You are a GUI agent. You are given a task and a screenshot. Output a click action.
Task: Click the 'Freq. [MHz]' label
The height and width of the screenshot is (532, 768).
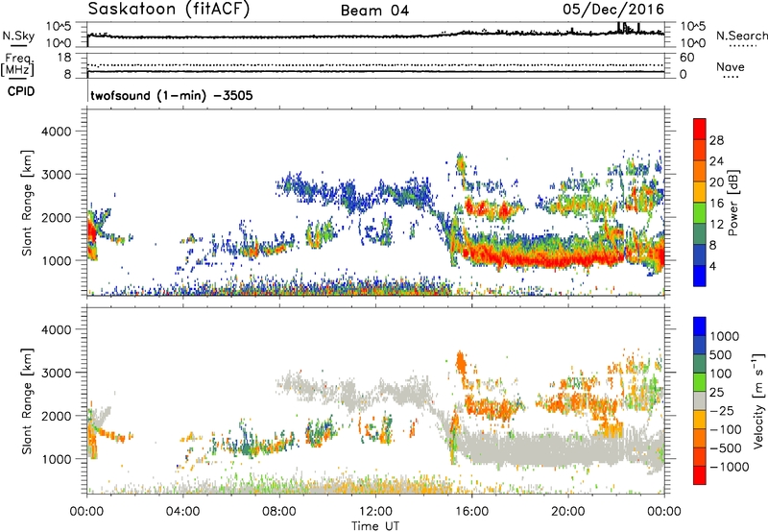pyautogui.click(x=18, y=65)
